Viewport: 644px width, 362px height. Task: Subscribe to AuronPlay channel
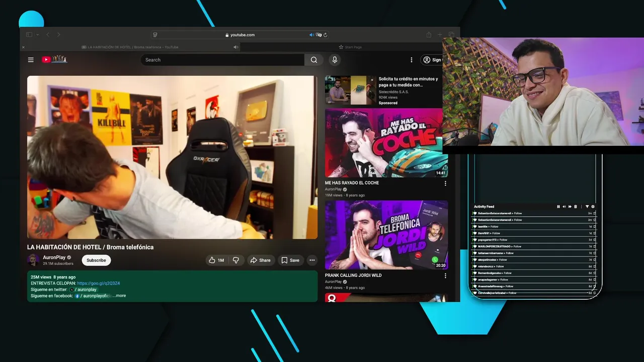[x=96, y=260]
